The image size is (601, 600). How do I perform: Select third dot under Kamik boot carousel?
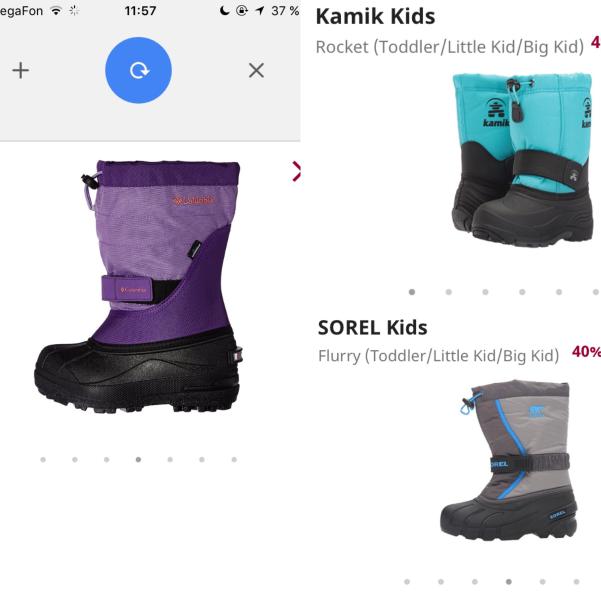[x=485, y=292]
